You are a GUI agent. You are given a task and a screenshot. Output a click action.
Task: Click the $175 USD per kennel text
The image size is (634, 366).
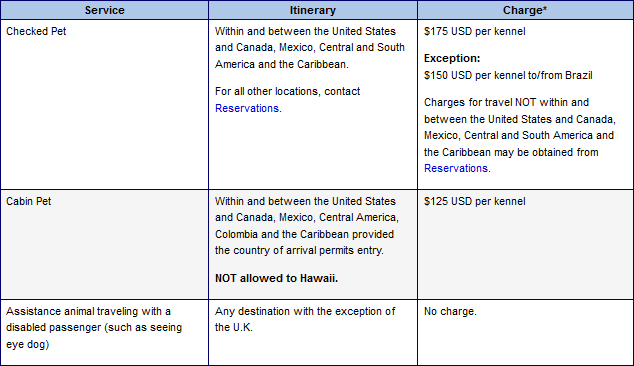[475, 32]
